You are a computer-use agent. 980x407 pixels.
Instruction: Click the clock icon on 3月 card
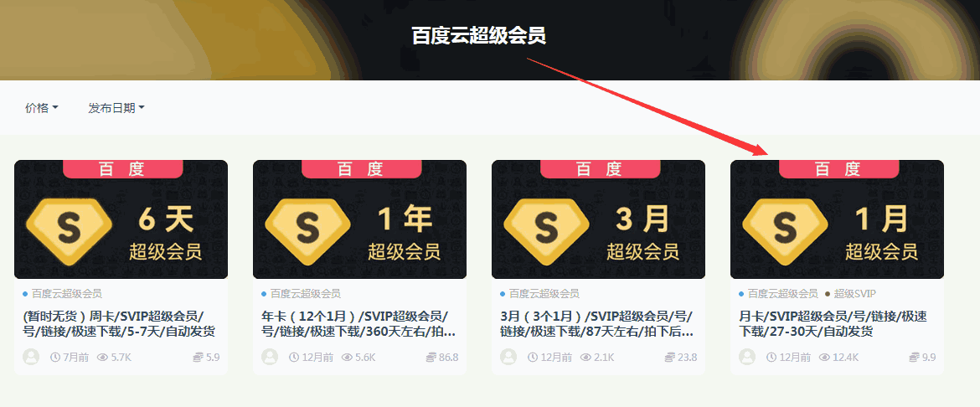click(x=533, y=358)
